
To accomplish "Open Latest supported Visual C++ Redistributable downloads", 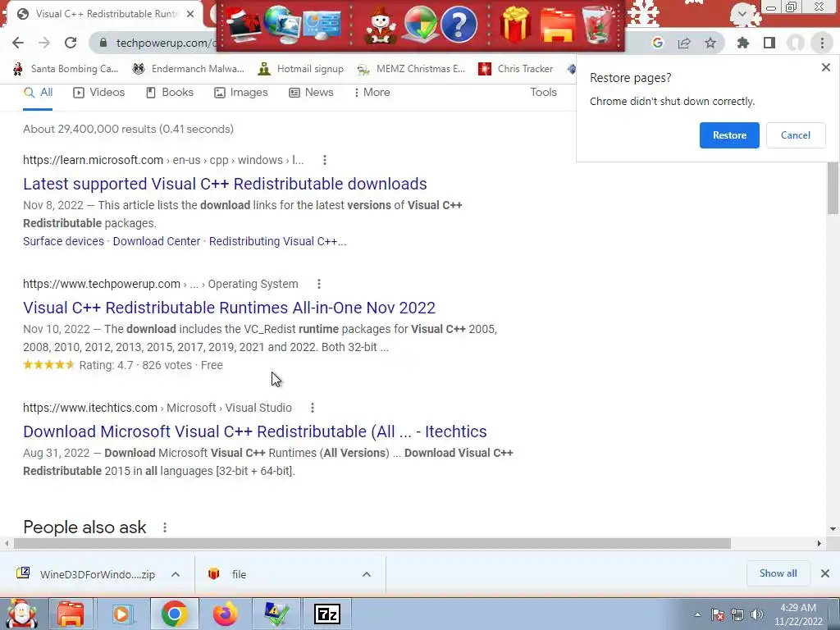I will point(225,184).
